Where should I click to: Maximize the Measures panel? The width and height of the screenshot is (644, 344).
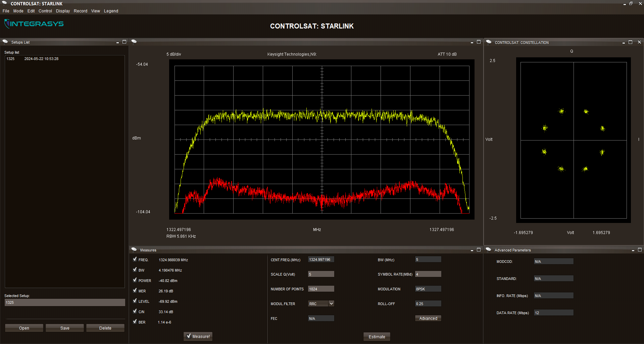[479, 250]
